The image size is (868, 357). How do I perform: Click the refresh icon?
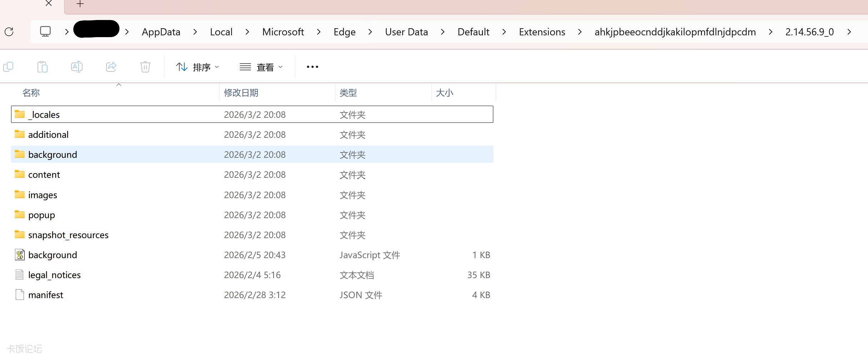coord(9,32)
